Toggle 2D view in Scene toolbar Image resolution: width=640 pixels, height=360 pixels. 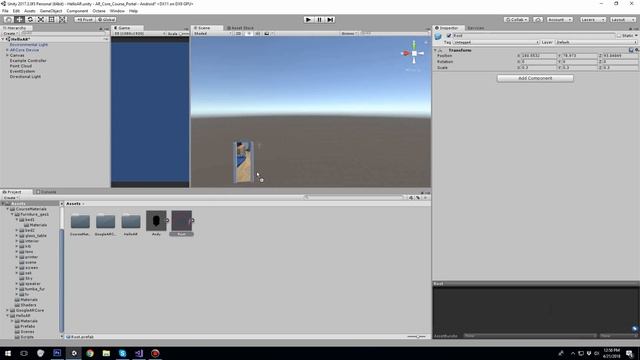238,33
